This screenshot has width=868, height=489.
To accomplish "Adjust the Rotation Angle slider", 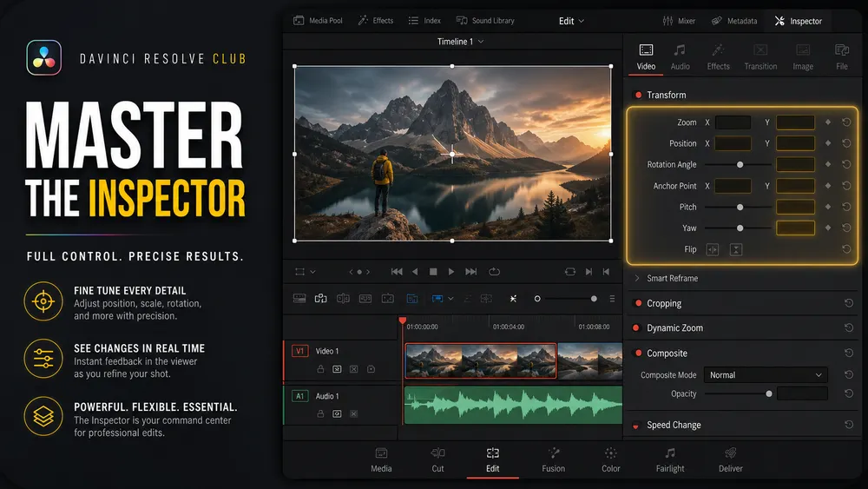I will [740, 164].
